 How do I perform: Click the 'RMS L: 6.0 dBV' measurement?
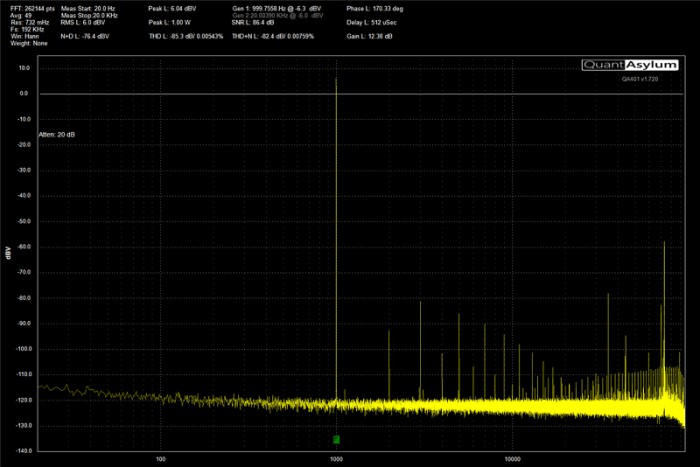tap(83, 22)
